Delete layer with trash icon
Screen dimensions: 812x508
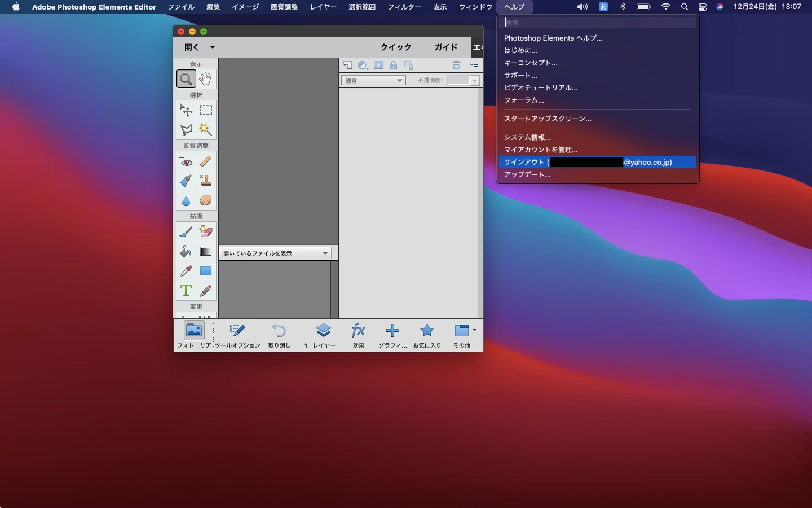[x=457, y=65]
